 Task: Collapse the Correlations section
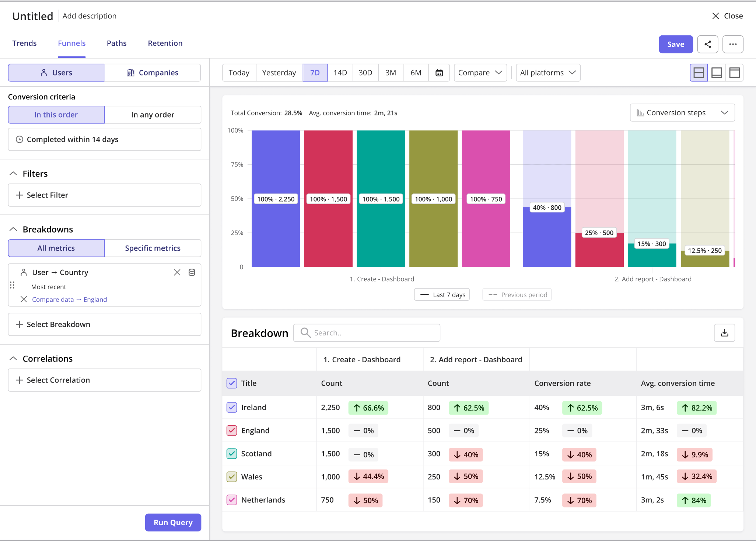click(x=13, y=359)
